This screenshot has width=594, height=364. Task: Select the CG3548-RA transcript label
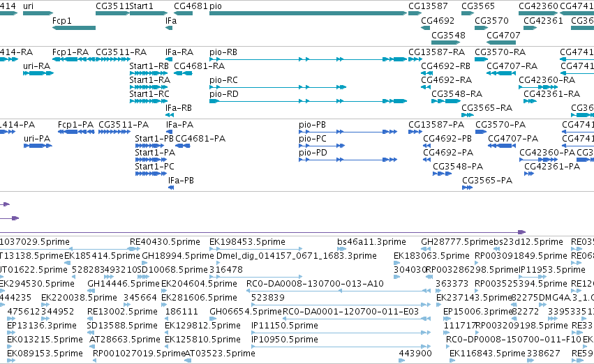(457, 94)
